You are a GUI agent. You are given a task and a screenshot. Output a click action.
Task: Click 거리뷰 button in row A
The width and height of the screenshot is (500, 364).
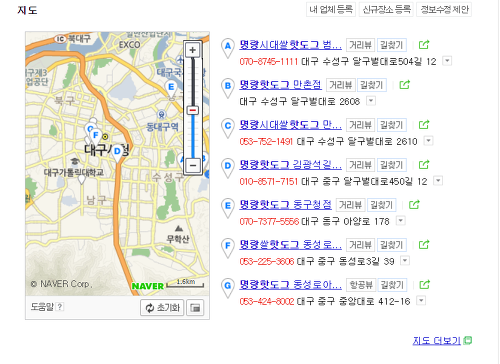pyautogui.click(x=360, y=45)
